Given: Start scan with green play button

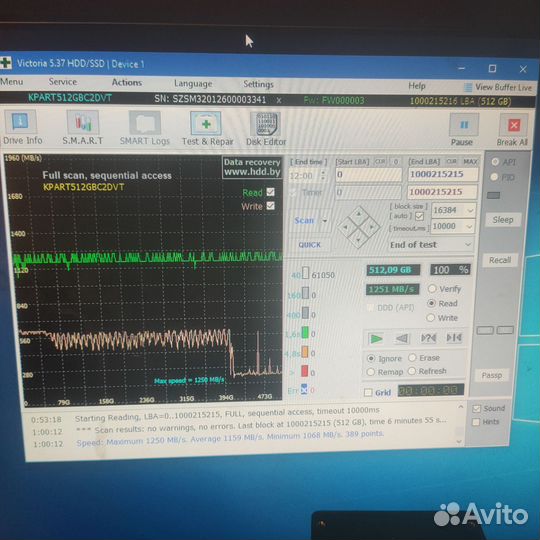Looking at the screenshot, I should 375,339.
